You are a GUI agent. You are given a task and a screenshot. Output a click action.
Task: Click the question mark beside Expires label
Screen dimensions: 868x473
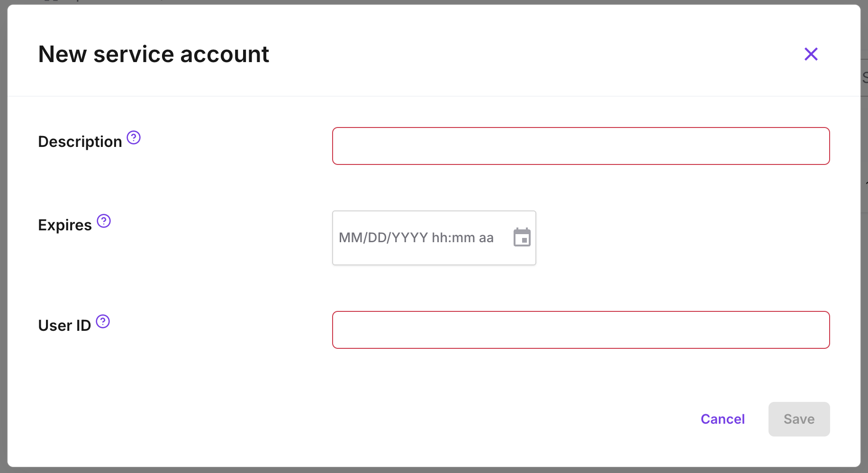click(104, 220)
